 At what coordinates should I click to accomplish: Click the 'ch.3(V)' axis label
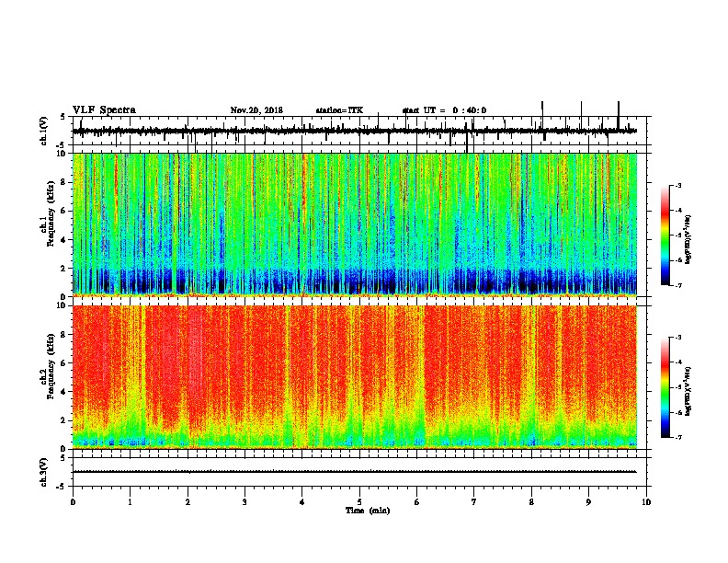pyautogui.click(x=43, y=472)
